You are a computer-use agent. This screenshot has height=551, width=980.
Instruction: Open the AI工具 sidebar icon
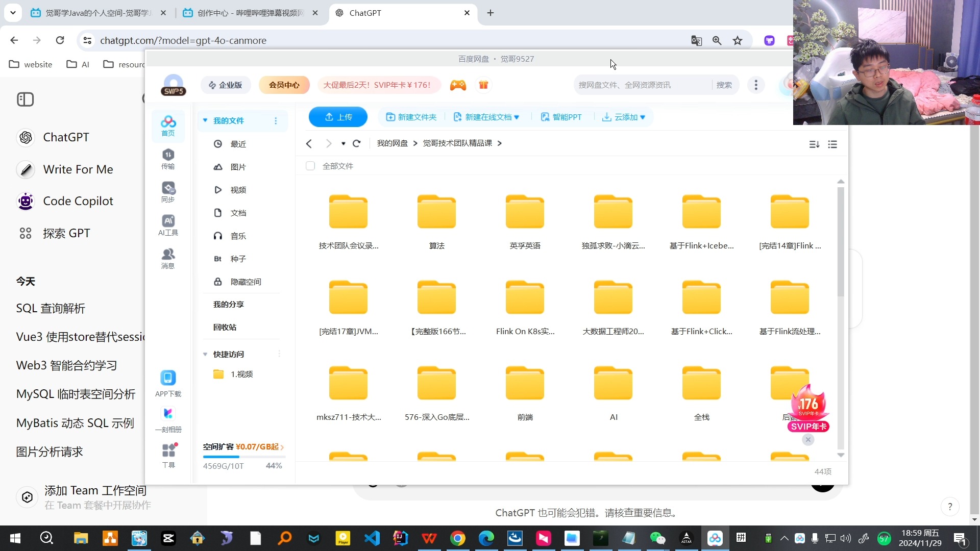pyautogui.click(x=168, y=225)
